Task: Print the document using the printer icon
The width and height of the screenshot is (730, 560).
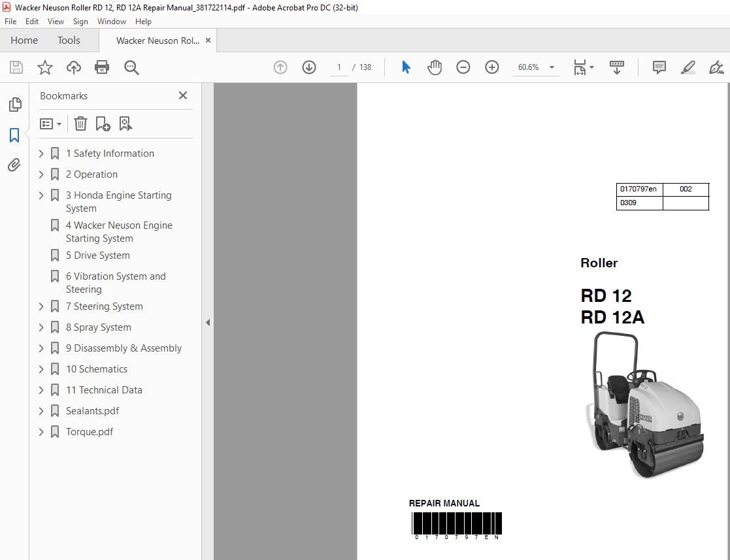Action: (102, 67)
